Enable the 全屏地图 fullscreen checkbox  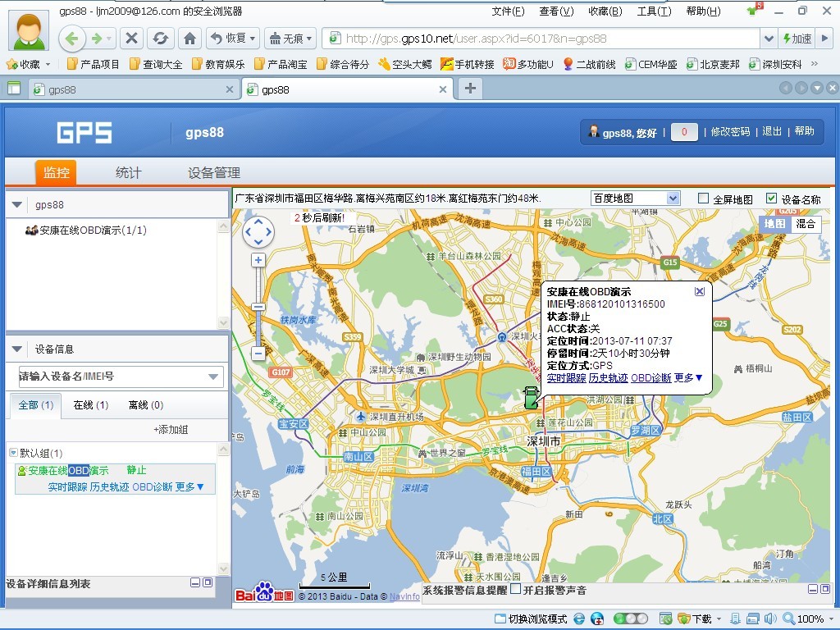(x=703, y=199)
